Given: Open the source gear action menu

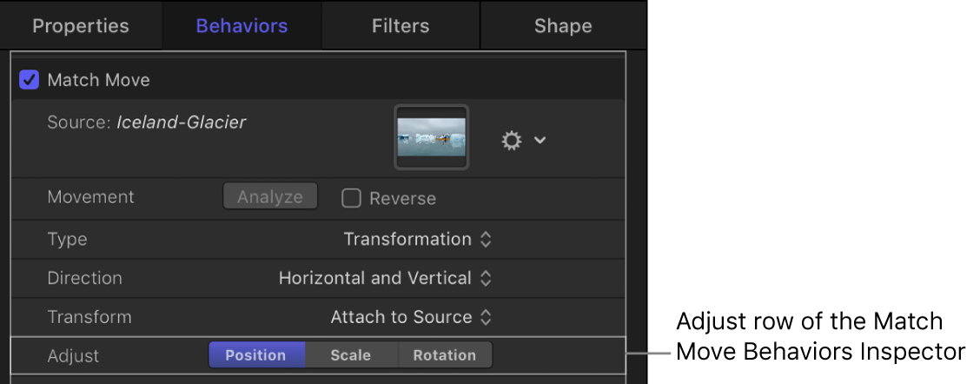Looking at the screenshot, I should (x=512, y=140).
